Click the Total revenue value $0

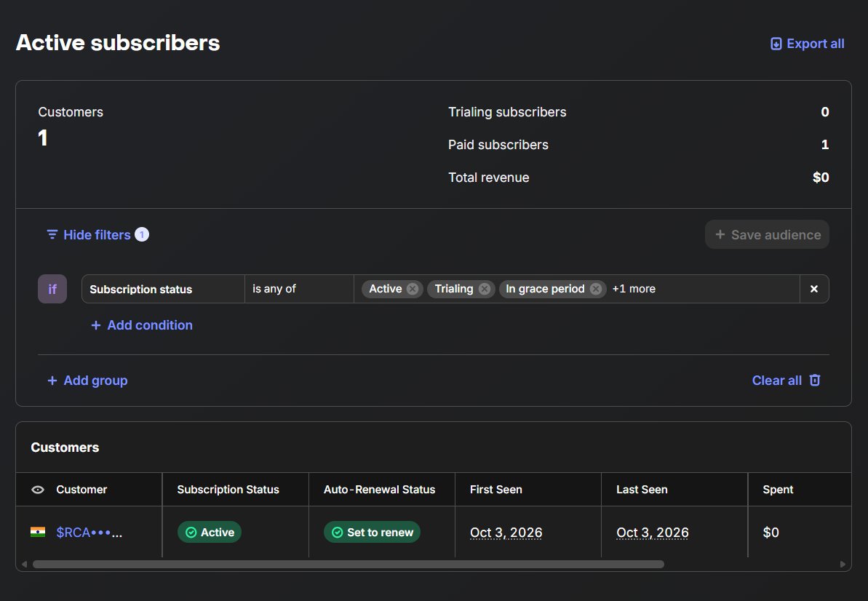click(x=821, y=177)
